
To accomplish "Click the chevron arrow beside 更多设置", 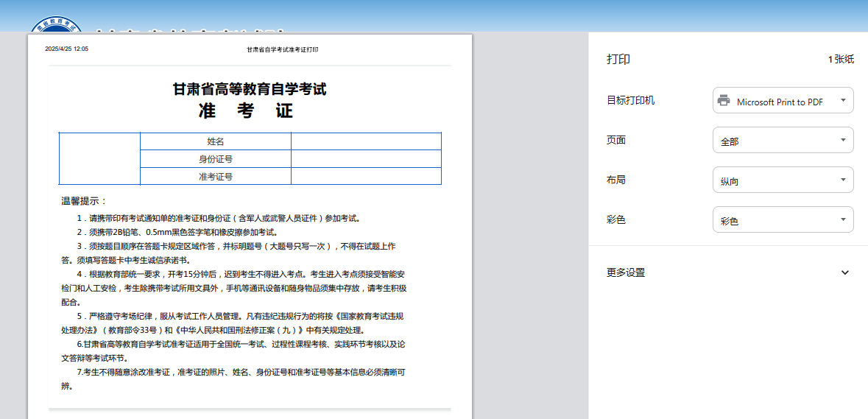I will pos(844,272).
